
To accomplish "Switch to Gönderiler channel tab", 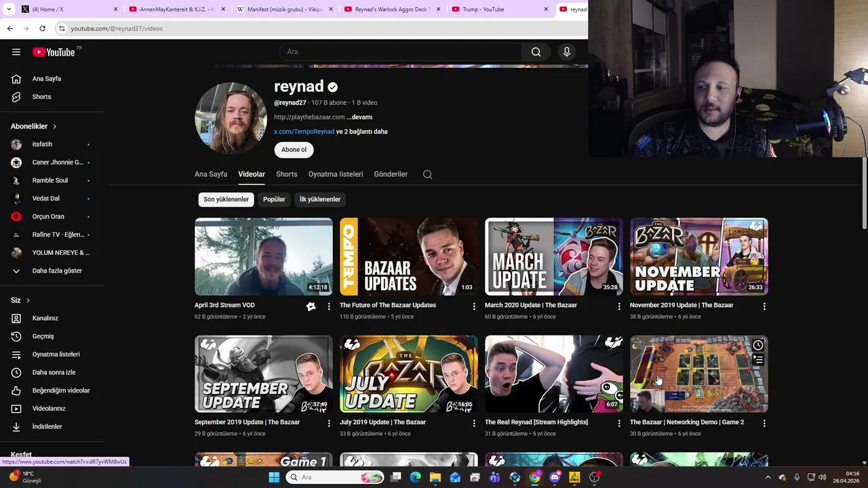I will click(391, 174).
